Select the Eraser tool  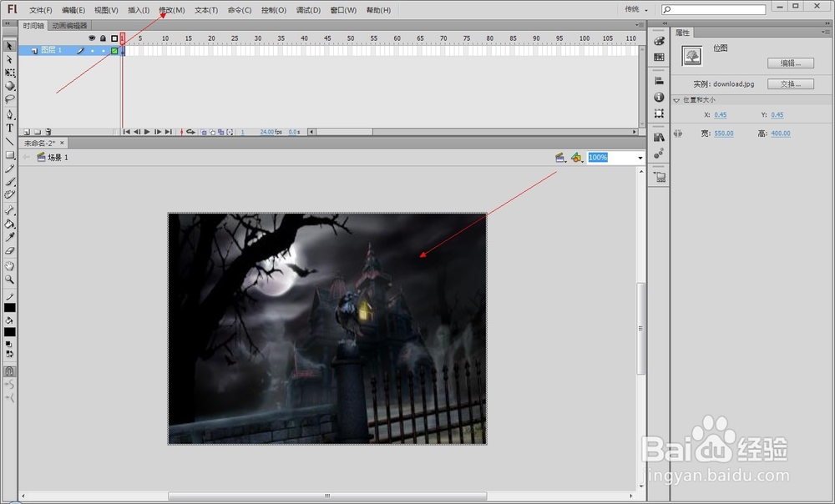coord(9,250)
